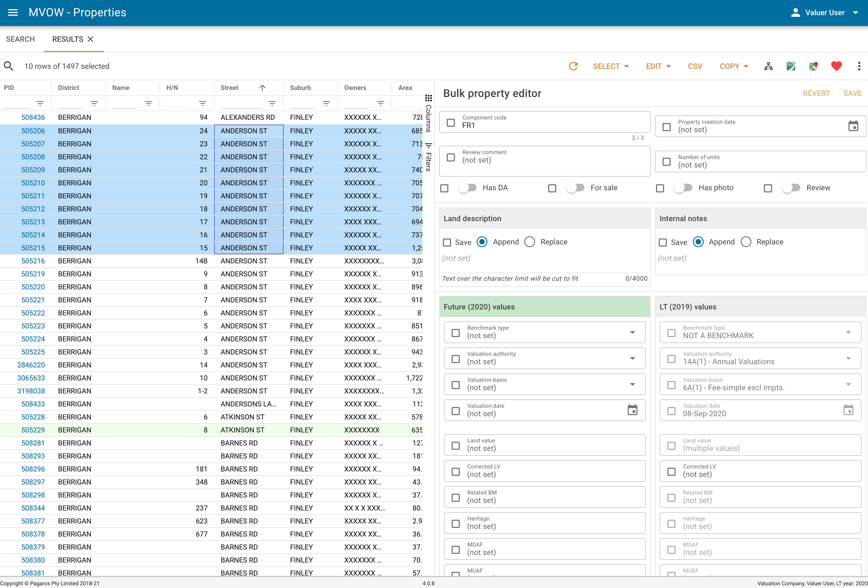Expand the EDIT dropdown menu
The width and height of the screenshot is (868, 588).
click(x=658, y=66)
